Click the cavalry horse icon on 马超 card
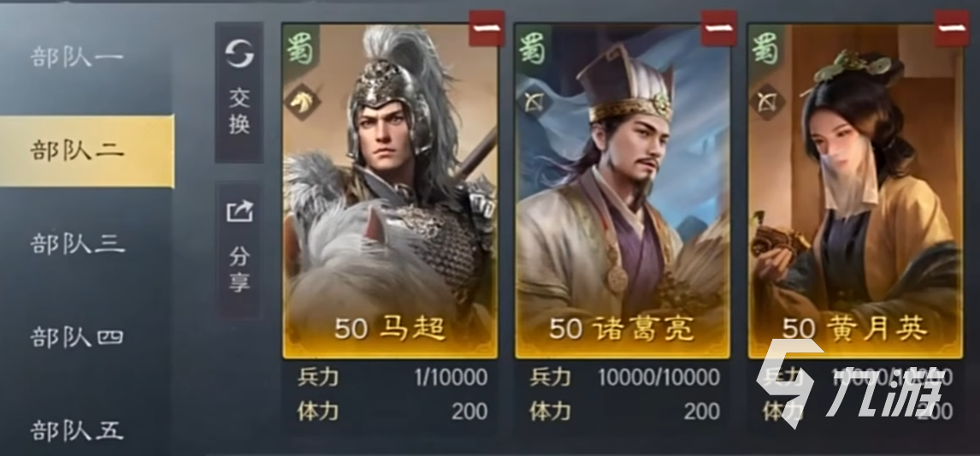 click(302, 102)
